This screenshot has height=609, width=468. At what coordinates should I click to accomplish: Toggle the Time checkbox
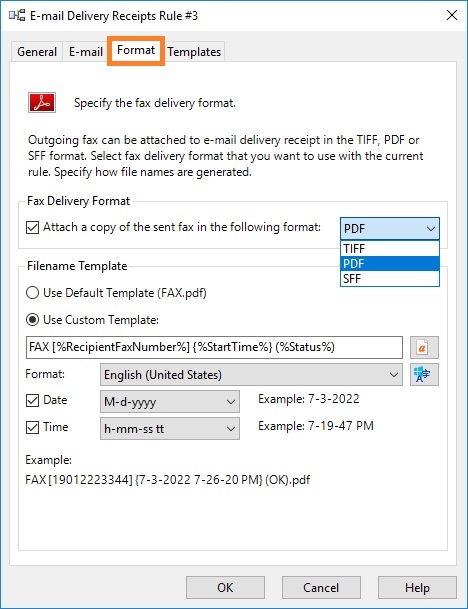tap(33, 427)
